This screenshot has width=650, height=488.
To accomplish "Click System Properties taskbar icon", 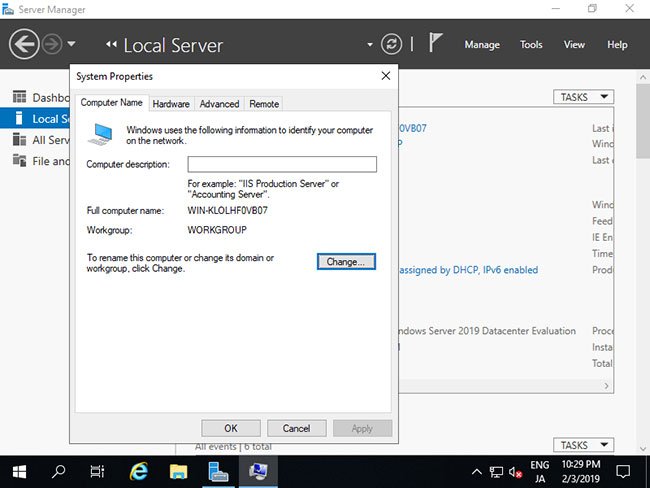I will click(x=258, y=471).
